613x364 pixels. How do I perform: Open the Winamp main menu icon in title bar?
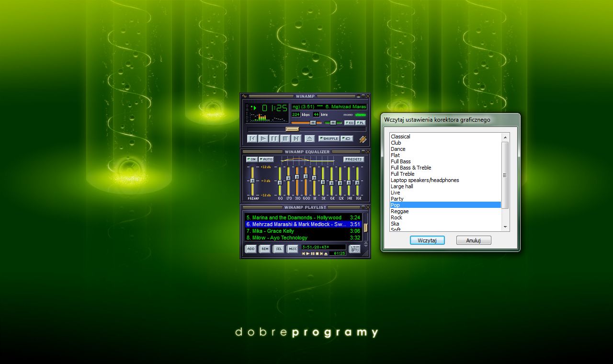[x=245, y=96]
